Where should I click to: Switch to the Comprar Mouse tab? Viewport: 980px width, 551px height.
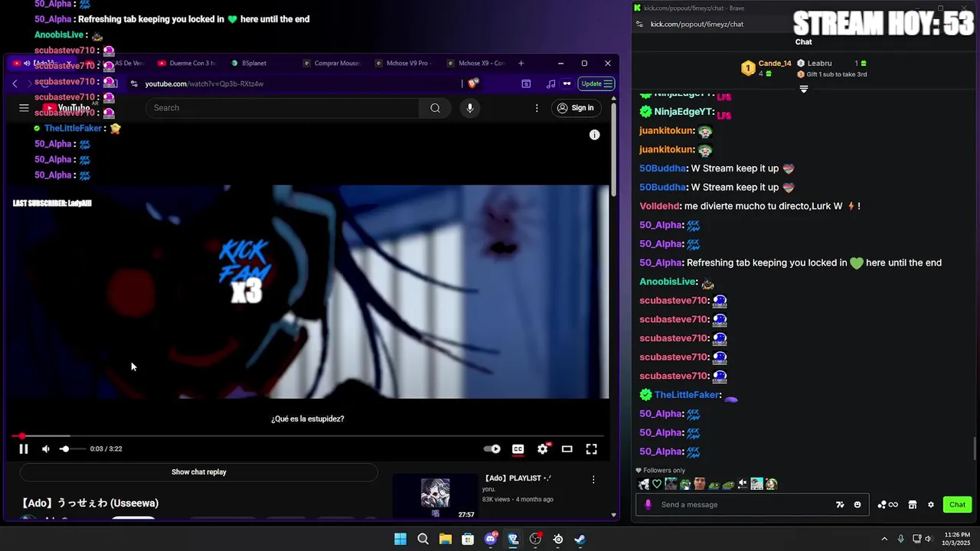332,63
